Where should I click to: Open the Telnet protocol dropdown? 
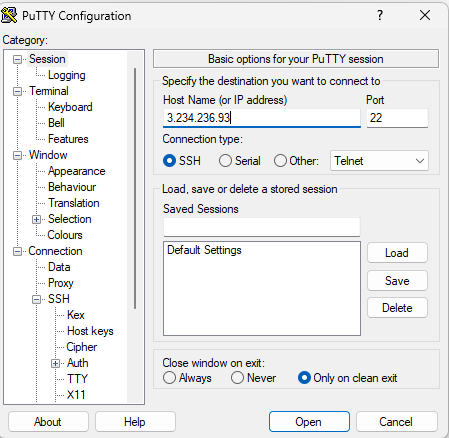(x=379, y=161)
